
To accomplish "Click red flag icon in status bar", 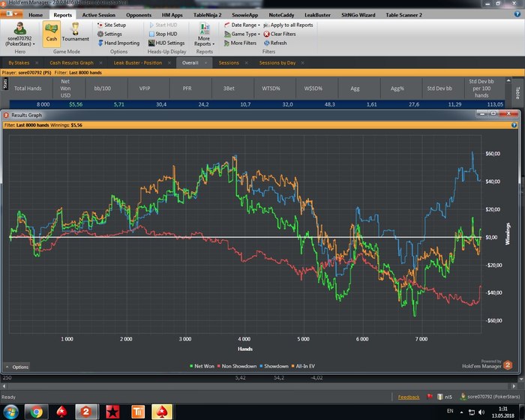I will [x=430, y=397].
